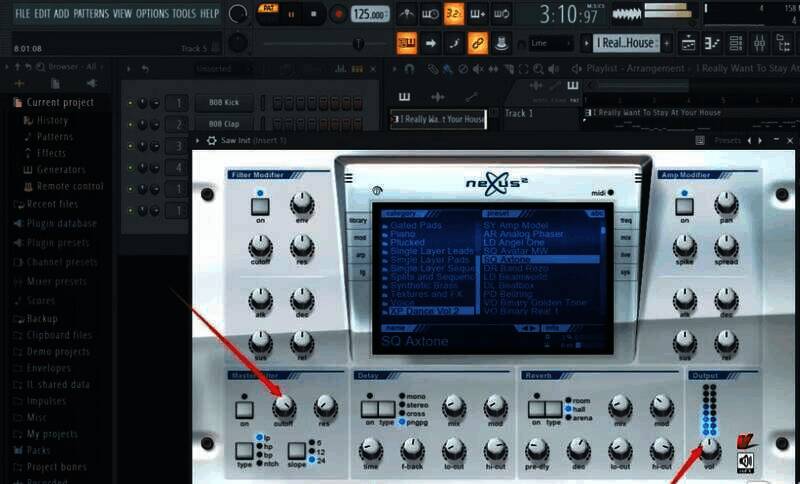Click the Master Filter slope button
The height and width of the screenshot is (484, 800).
pos(296,451)
